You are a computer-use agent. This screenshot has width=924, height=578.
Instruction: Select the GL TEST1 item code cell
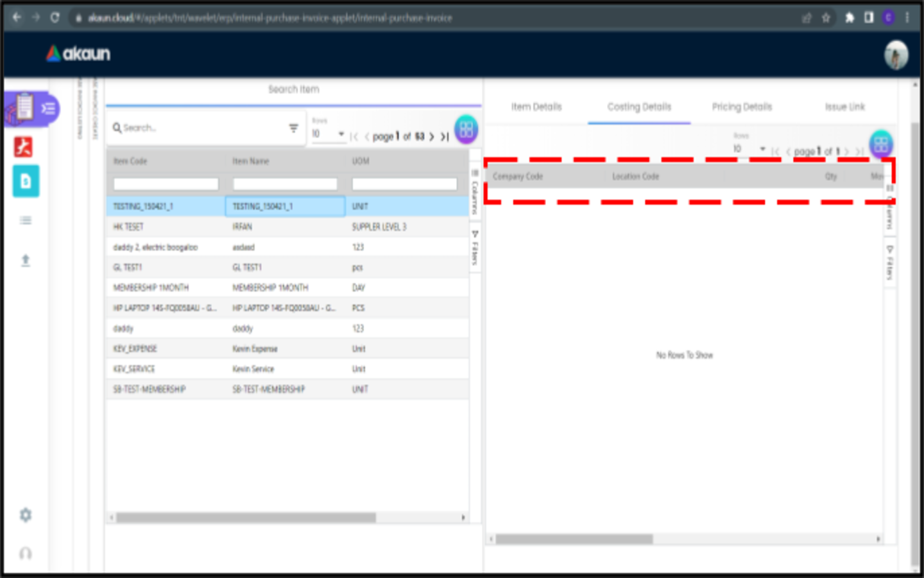coord(166,267)
